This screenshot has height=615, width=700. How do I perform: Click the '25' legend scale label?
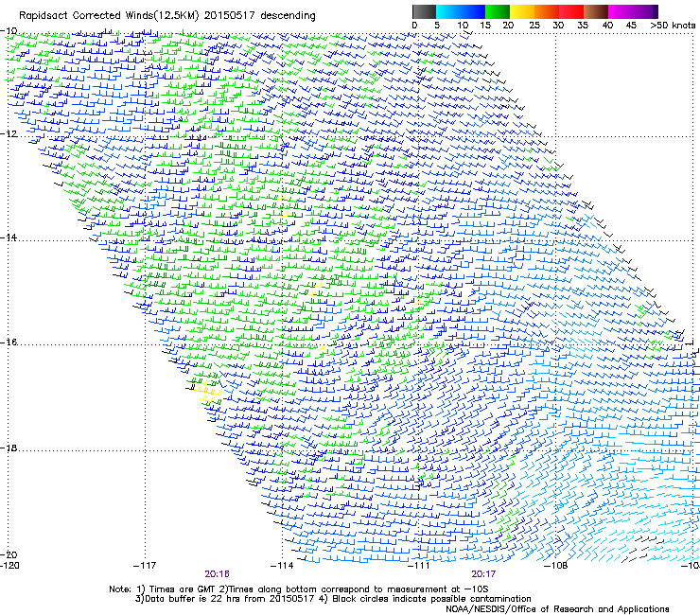click(534, 26)
